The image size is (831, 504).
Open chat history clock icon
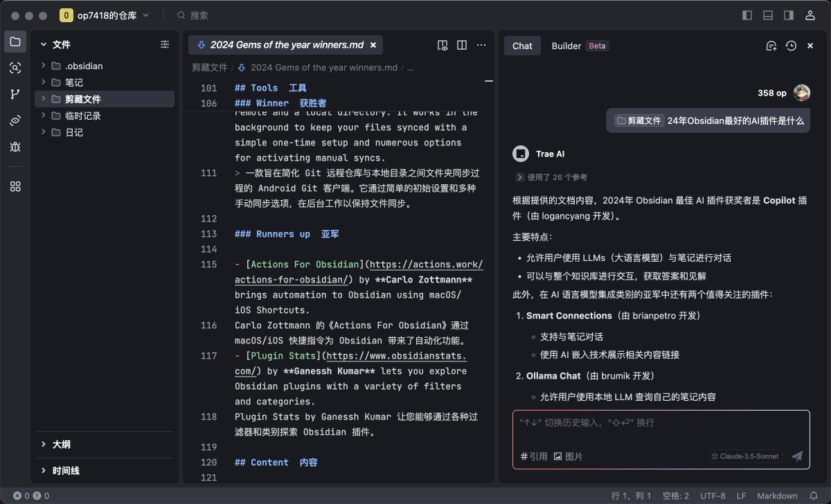point(791,46)
